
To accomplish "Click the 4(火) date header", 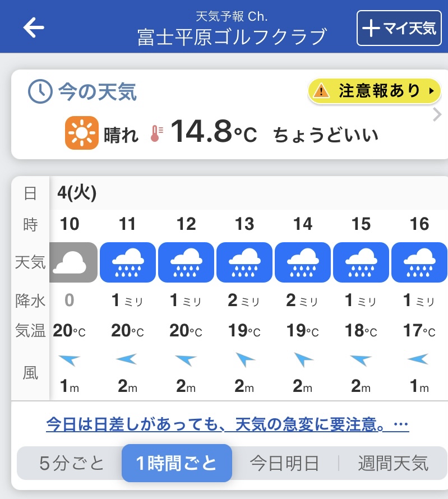I will (77, 193).
